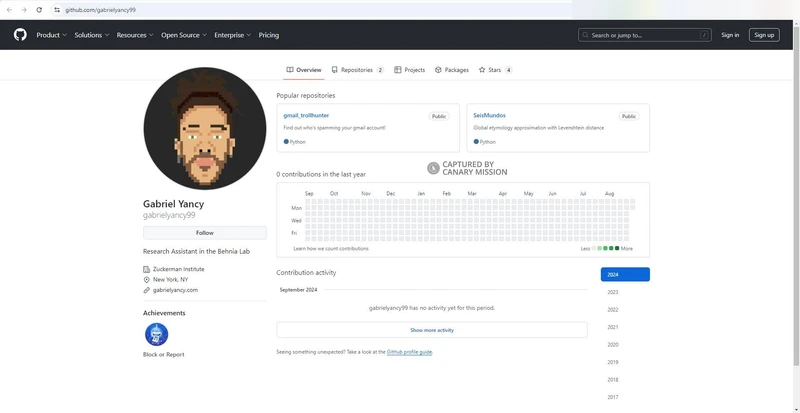This screenshot has width=800, height=413.
Task: Click the browser back arrow
Action: tap(9, 9)
